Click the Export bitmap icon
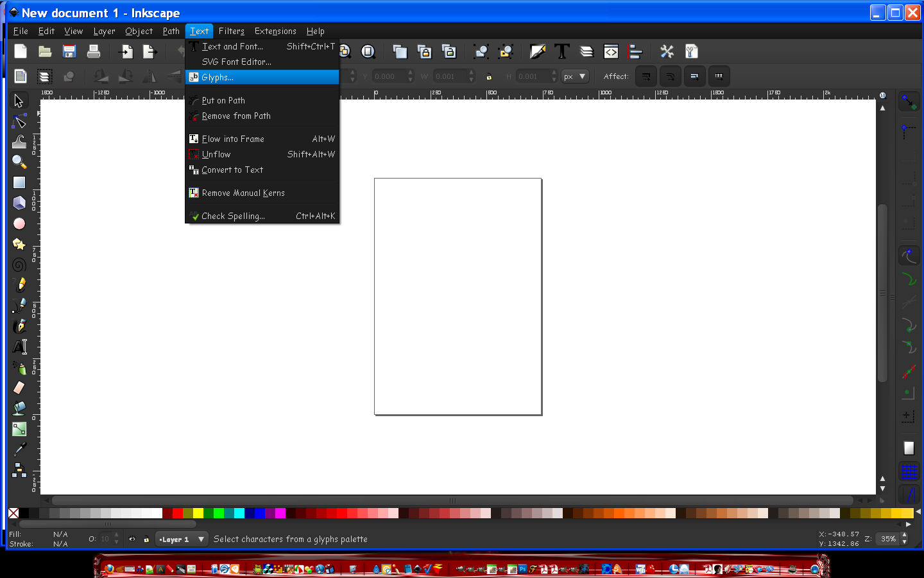This screenshot has width=924, height=578. pos(150,51)
